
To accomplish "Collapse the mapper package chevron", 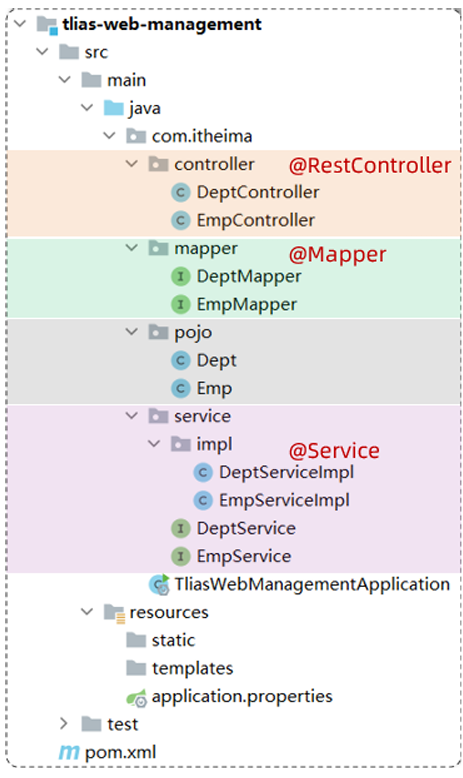I will pyautogui.click(x=132, y=247).
